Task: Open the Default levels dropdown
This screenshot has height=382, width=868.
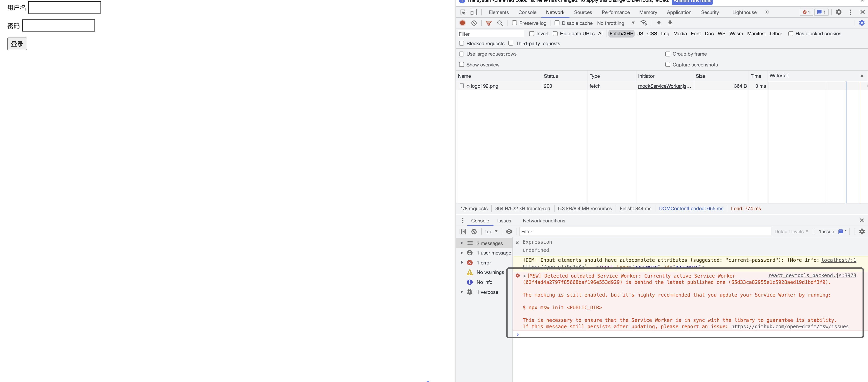Action: [x=791, y=231]
